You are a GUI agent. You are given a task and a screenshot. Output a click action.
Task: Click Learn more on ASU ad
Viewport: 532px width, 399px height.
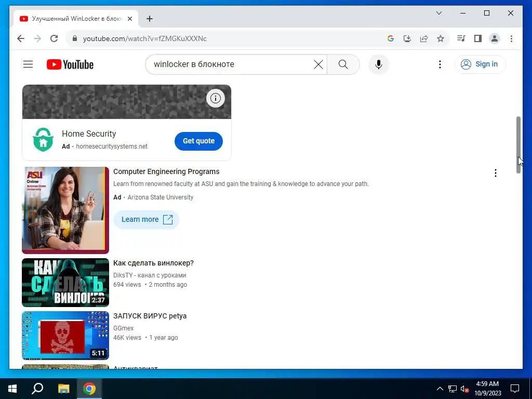146,220
